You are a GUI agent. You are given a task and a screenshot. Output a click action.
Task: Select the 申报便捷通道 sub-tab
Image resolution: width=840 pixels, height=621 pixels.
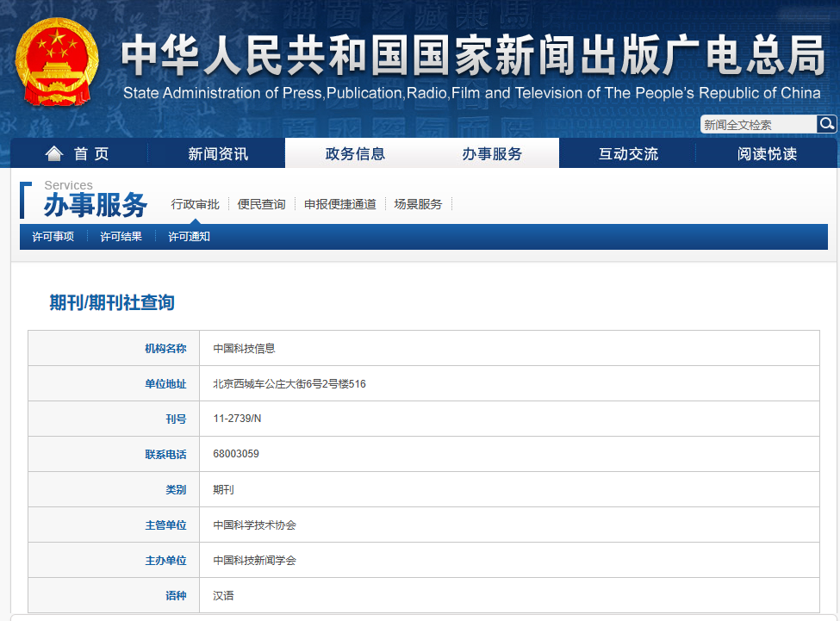click(x=340, y=204)
